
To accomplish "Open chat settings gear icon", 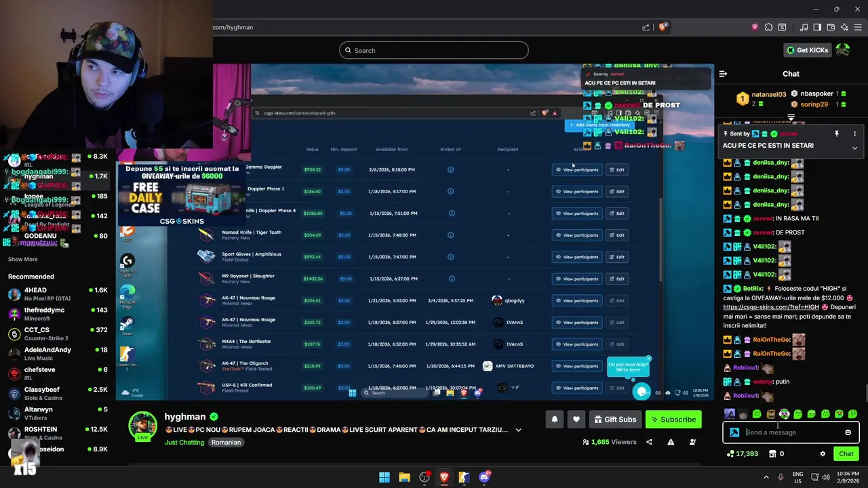I will (823, 453).
